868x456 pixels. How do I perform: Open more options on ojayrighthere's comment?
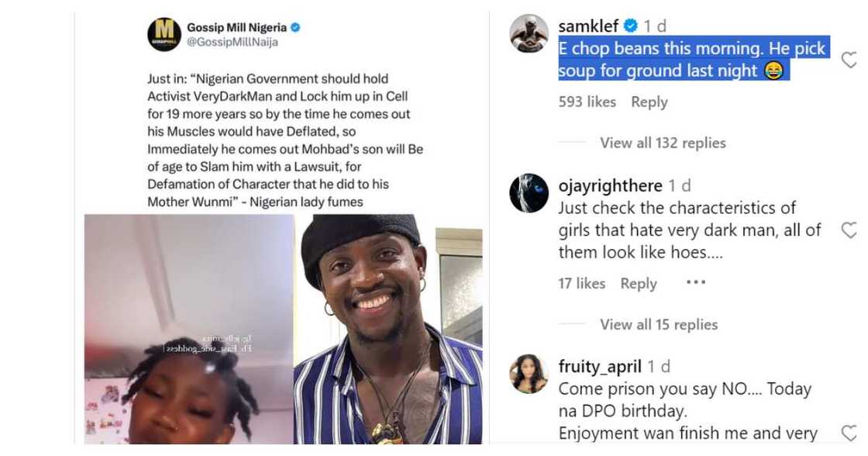pyautogui.click(x=696, y=283)
